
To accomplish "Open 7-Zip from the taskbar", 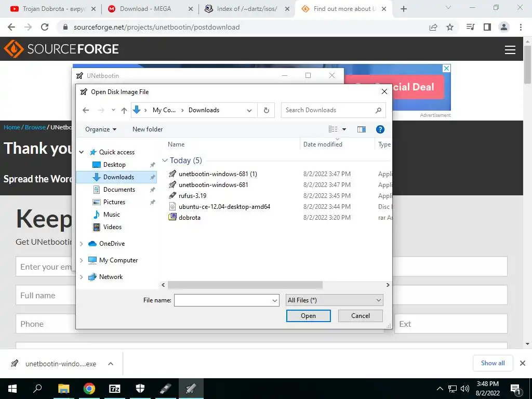I will click(115, 389).
